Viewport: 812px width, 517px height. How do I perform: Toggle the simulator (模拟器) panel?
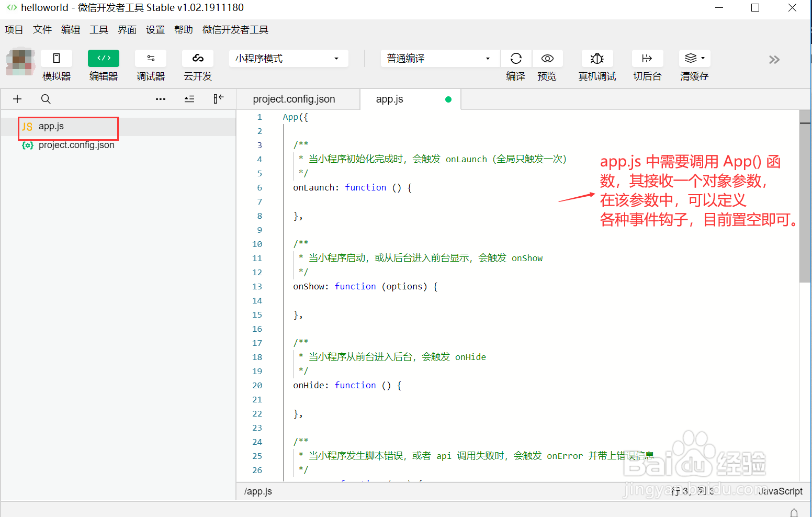(57, 59)
